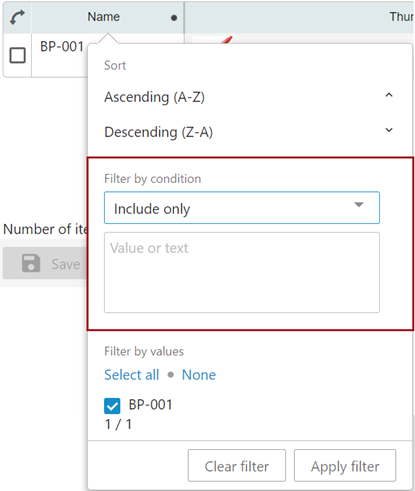This screenshot has width=415, height=491.
Task: Click the Save button
Action: pyautogui.click(x=45, y=263)
